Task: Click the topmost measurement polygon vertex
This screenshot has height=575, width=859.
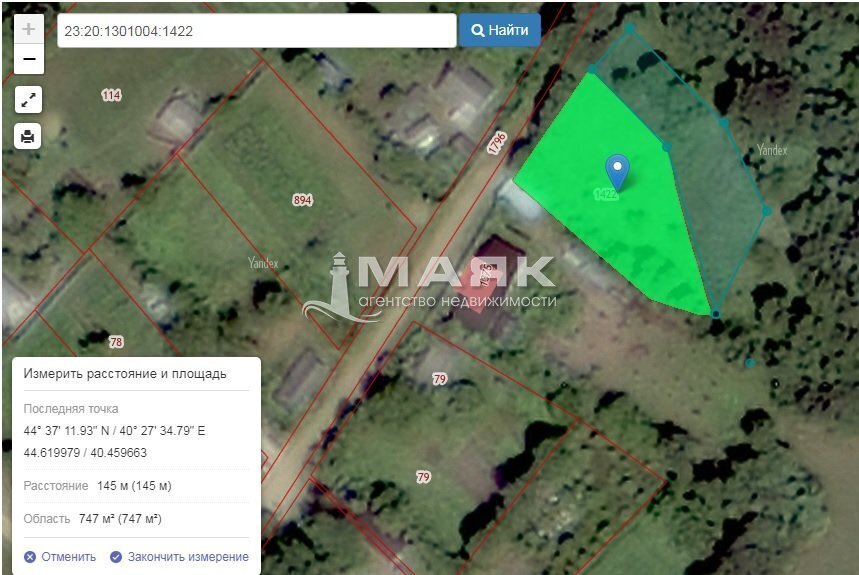Action: click(630, 29)
